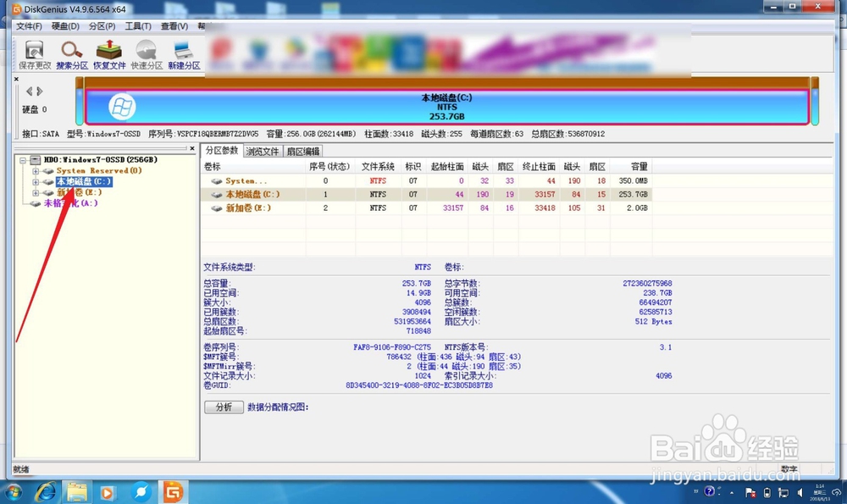The height and width of the screenshot is (504, 847).
Task: Switch to the 扇区编辑 tab
Action: pyautogui.click(x=303, y=152)
